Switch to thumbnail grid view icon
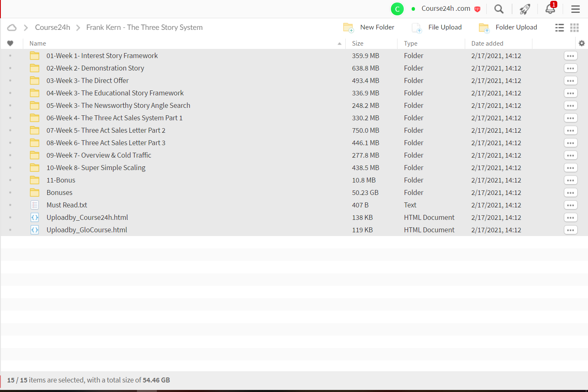This screenshot has height=392, width=588. [574, 27]
